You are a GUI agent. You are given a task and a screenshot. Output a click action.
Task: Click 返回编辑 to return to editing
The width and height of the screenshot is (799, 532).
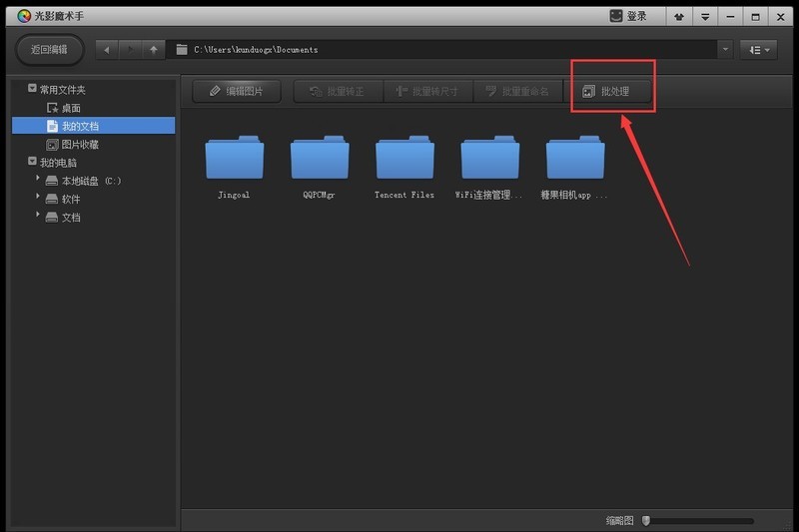coord(49,49)
